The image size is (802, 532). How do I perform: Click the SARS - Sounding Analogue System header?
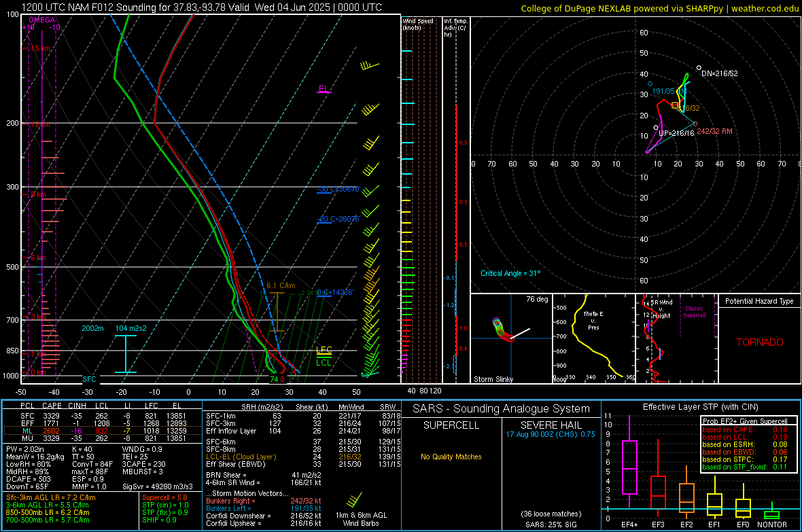pos(502,409)
